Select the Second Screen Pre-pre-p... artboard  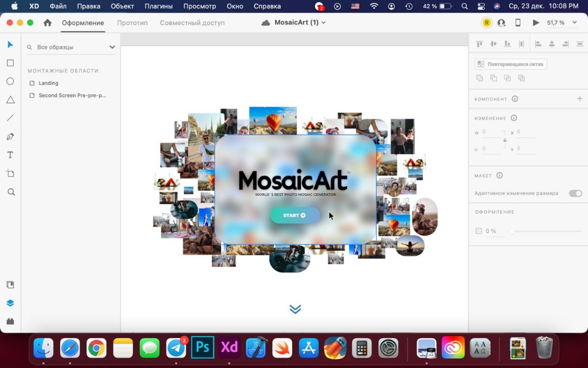pos(72,95)
